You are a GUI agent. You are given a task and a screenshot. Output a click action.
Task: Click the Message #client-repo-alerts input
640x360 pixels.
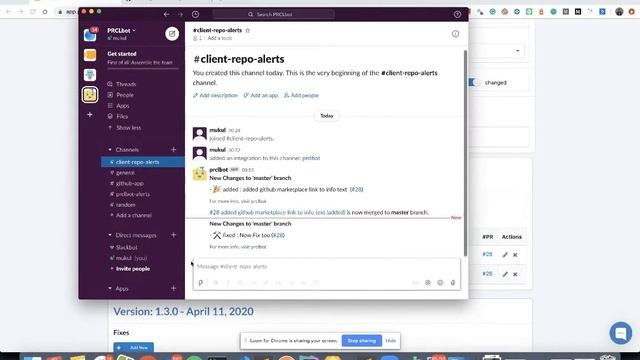click(327, 267)
